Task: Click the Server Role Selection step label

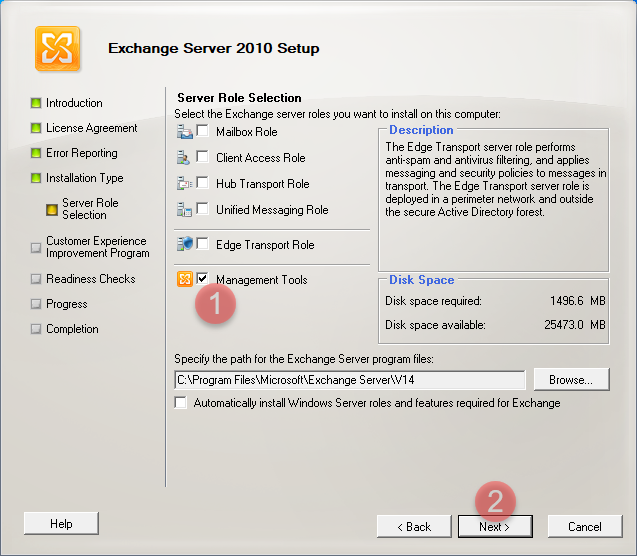Action: tap(90, 209)
